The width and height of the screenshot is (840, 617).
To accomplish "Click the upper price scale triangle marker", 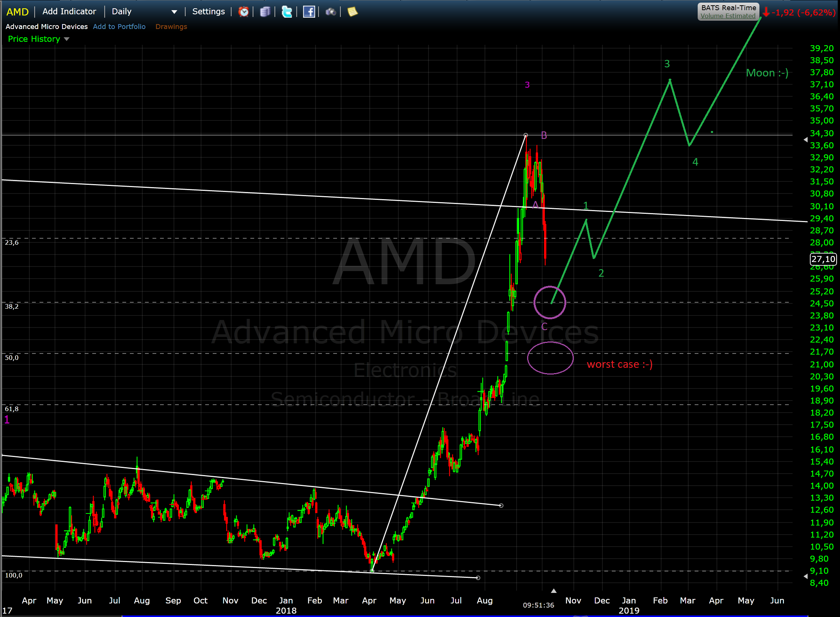I will tap(805, 140).
